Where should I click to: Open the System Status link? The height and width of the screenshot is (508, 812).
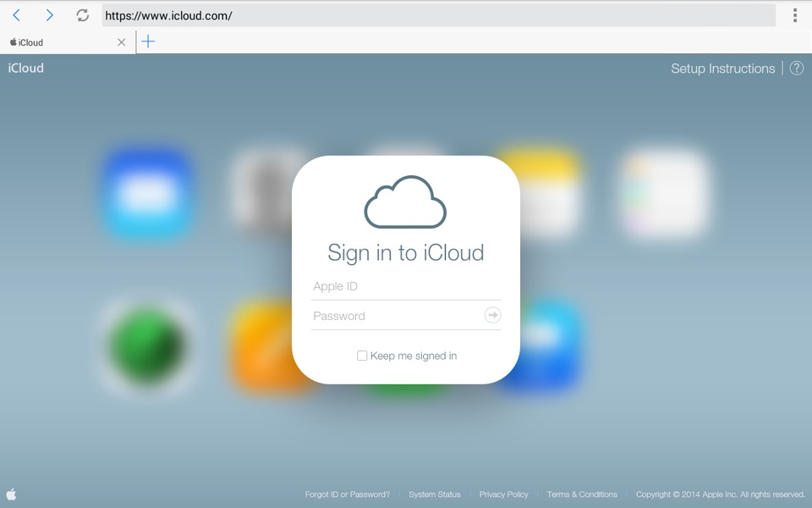pyautogui.click(x=435, y=494)
